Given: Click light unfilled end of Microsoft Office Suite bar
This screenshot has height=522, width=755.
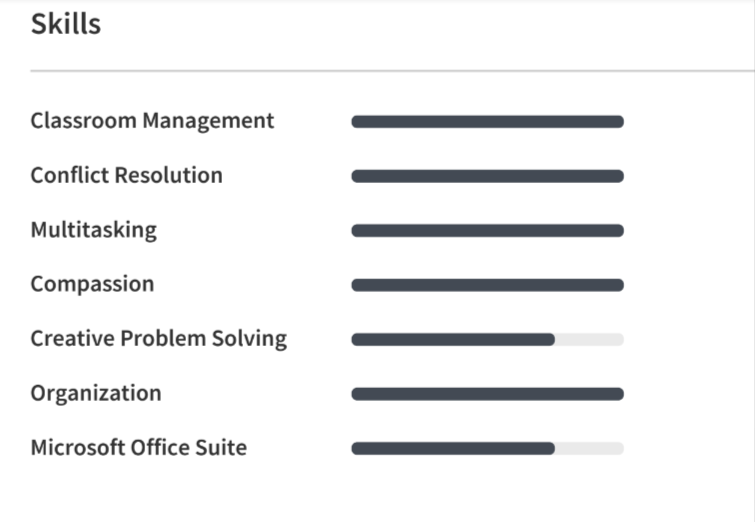Looking at the screenshot, I should coord(590,449).
